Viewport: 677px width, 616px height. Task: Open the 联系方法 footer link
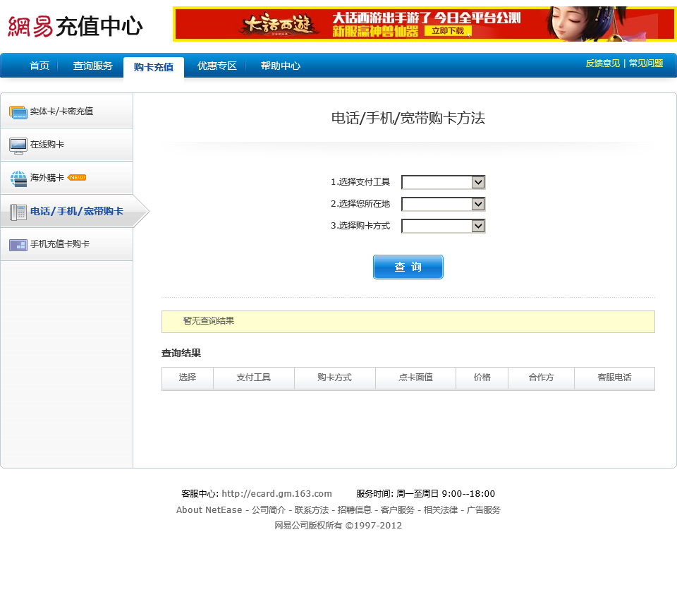click(312, 510)
